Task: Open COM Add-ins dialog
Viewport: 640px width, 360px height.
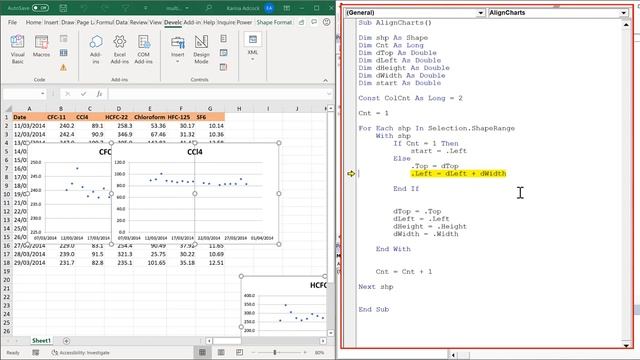Action: click(x=143, y=49)
